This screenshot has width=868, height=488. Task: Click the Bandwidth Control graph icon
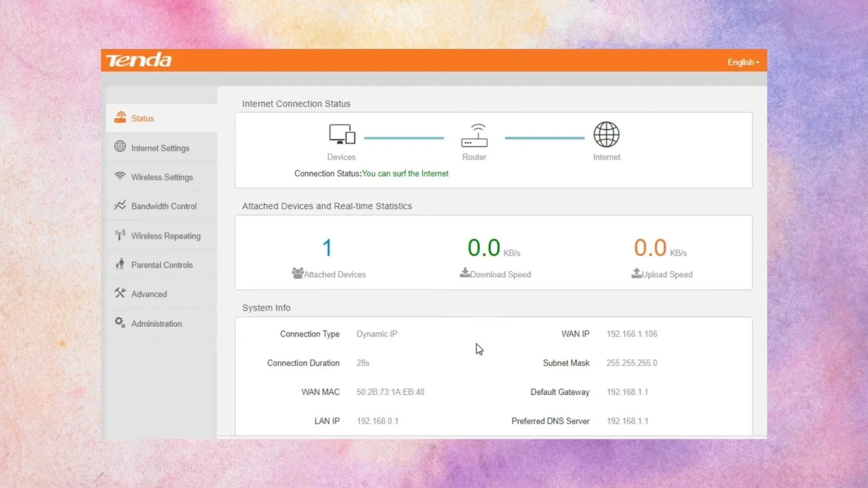pyautogui.click(x=120, y=205)
